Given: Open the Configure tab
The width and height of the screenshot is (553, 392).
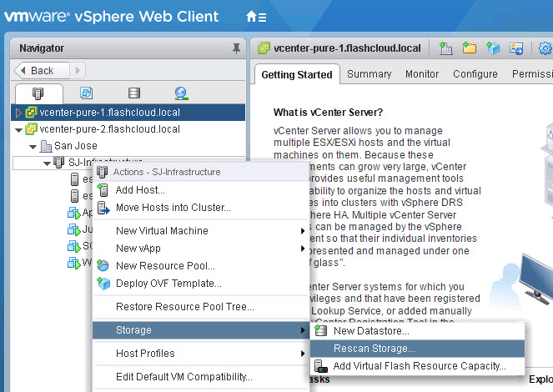Looking at the screenshot, I should click(475, 74).
